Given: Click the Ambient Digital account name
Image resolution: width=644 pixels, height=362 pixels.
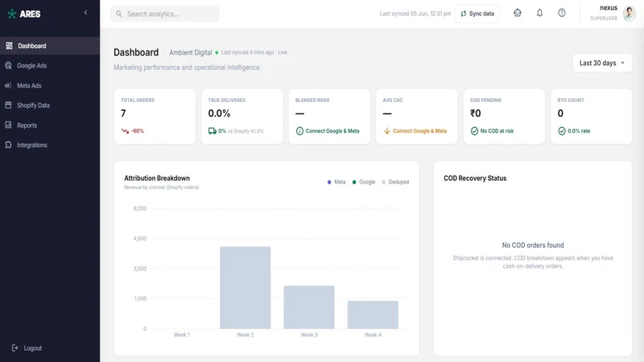Looking at the screenshot, I should (191, 52).
